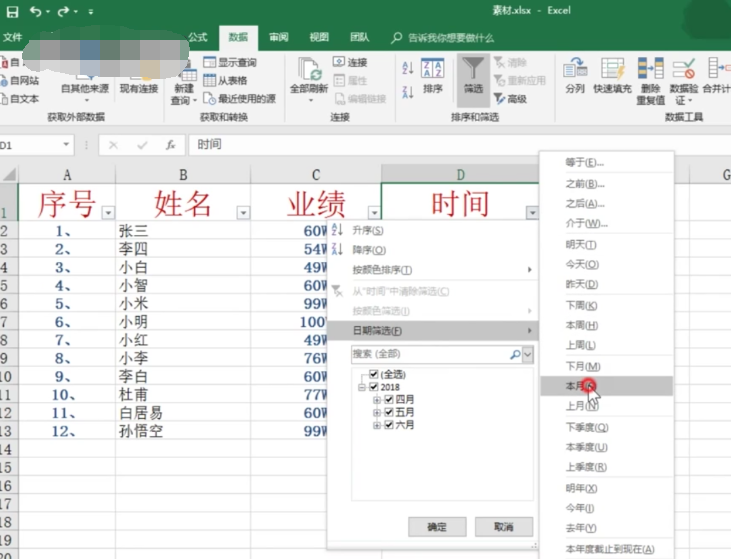Screen dimensions: 731x559
Task: Switch to the 审阅 ribbon tab
Action: tap(278, 37)
